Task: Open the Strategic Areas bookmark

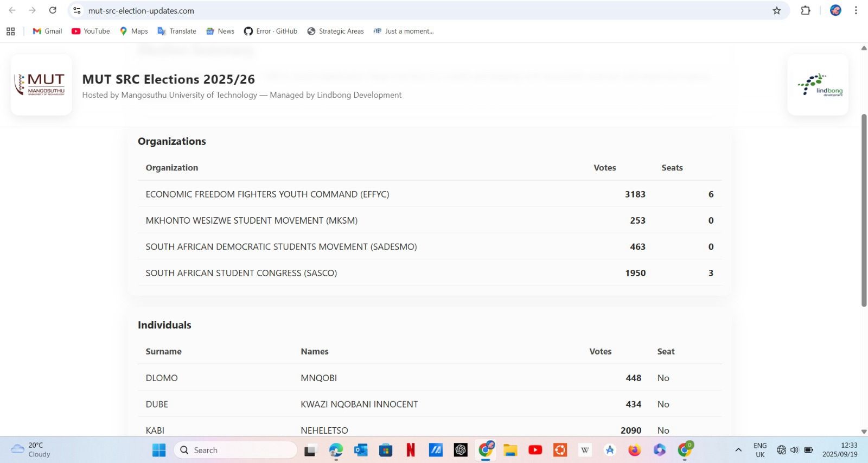Action: click(335, 31)
